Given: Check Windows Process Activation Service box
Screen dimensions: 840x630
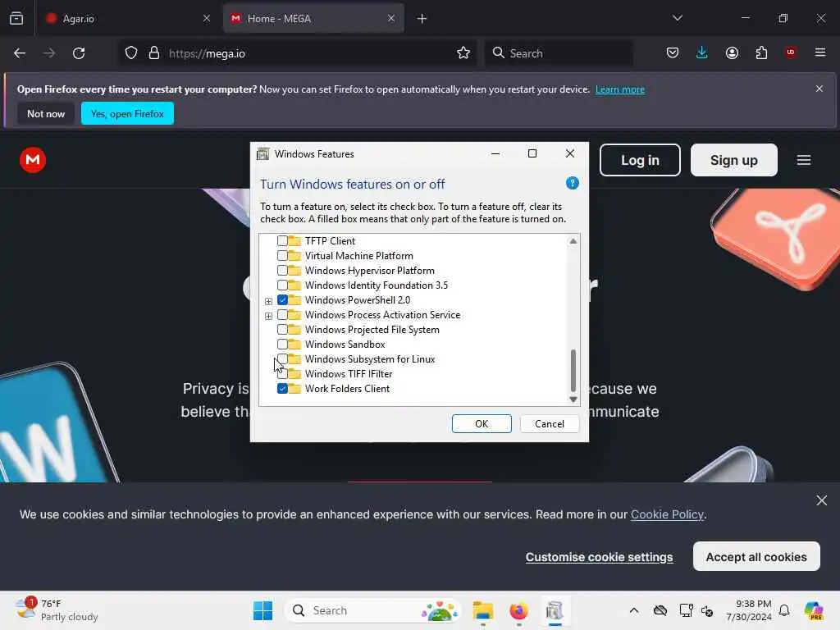Looking at the screenshot, I should tap(282, 315).
